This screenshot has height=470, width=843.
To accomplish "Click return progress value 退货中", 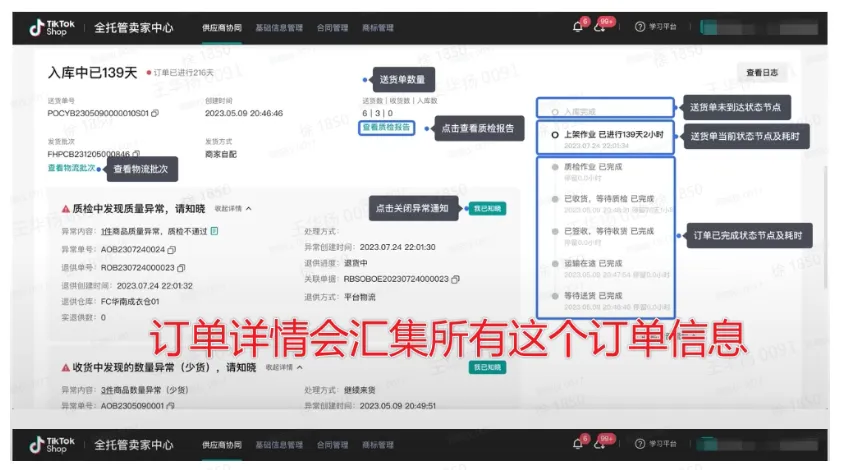I will click(x=356, y=264).
